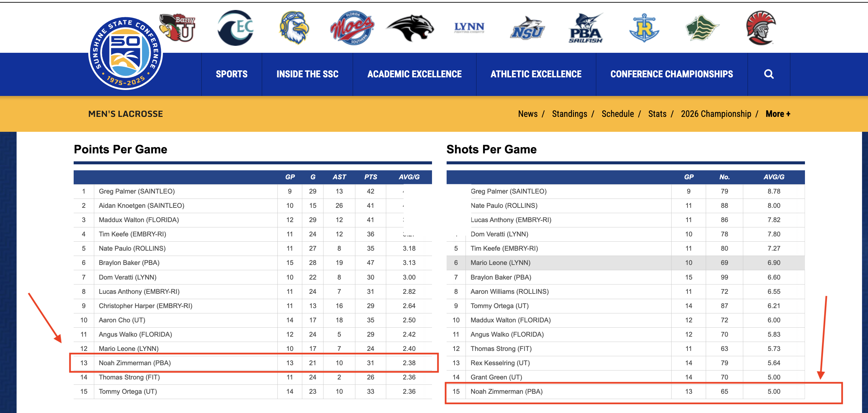The height and width of the screenshot is (413, 868).
Task: Open the Rollins anchor logo
Action: 644,28
